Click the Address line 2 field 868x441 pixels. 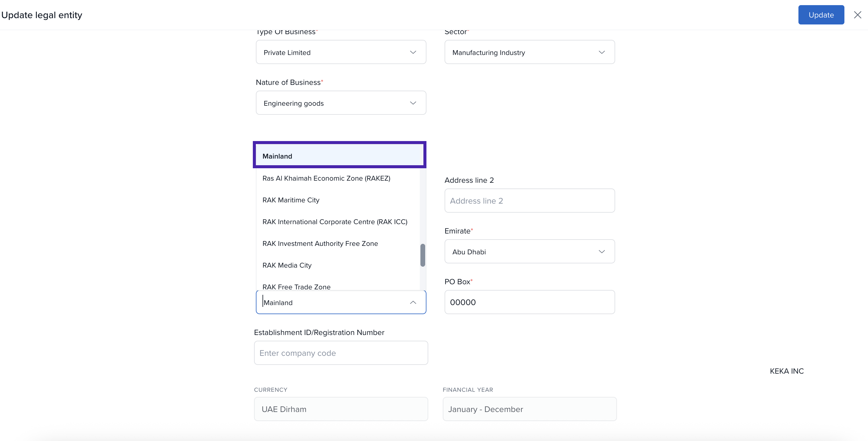pyautogui.click(x=529, y=201)
